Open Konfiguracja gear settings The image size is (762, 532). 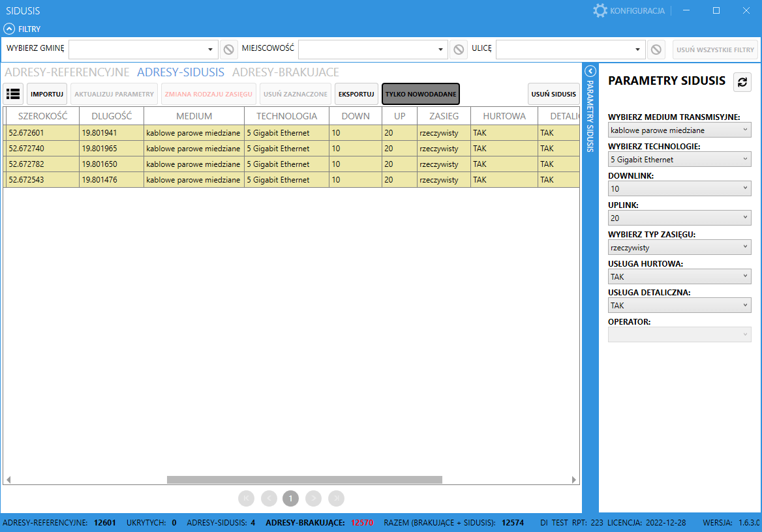600,10
